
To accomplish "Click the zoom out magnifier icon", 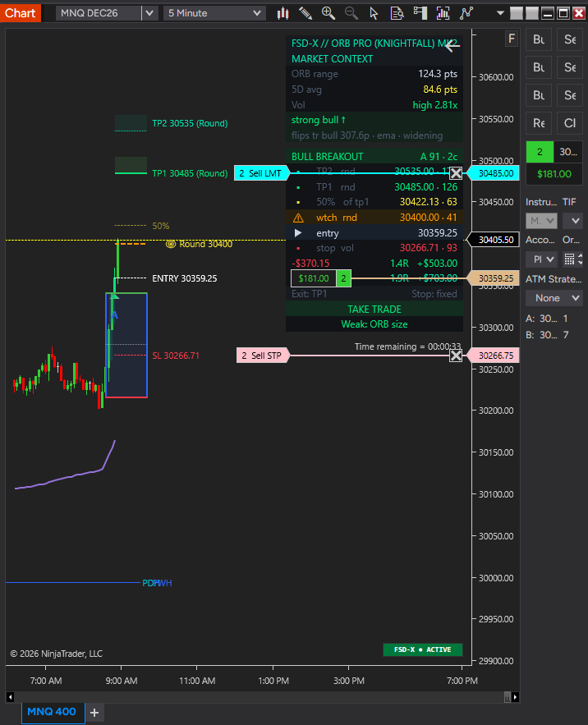I will 351,13.
